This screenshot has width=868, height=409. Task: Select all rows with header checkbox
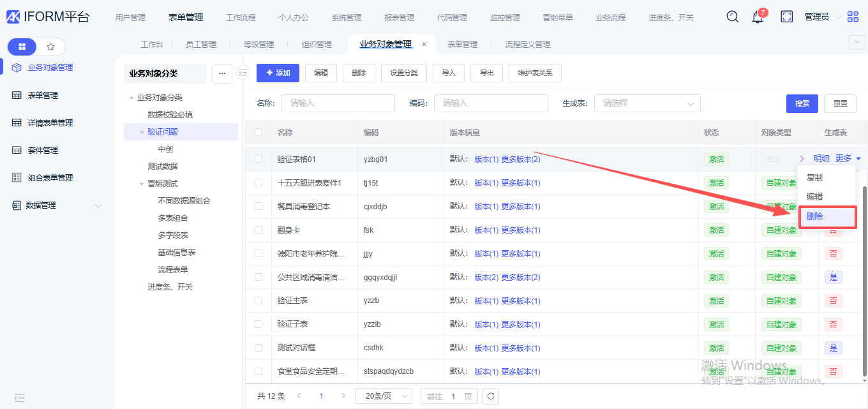(x=258, y=132)
